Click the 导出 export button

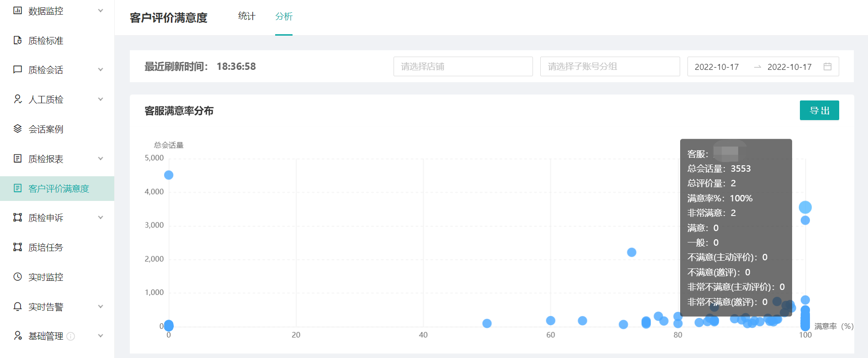click(819, 111)
